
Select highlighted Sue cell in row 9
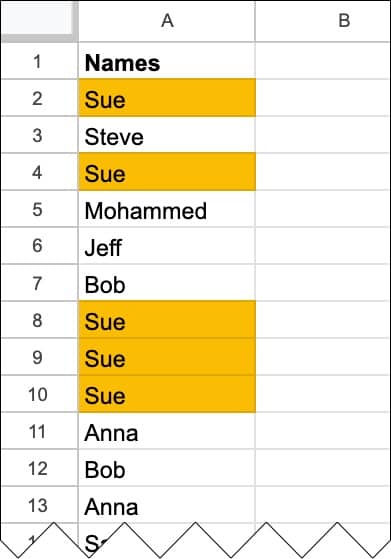pos(167,357)
